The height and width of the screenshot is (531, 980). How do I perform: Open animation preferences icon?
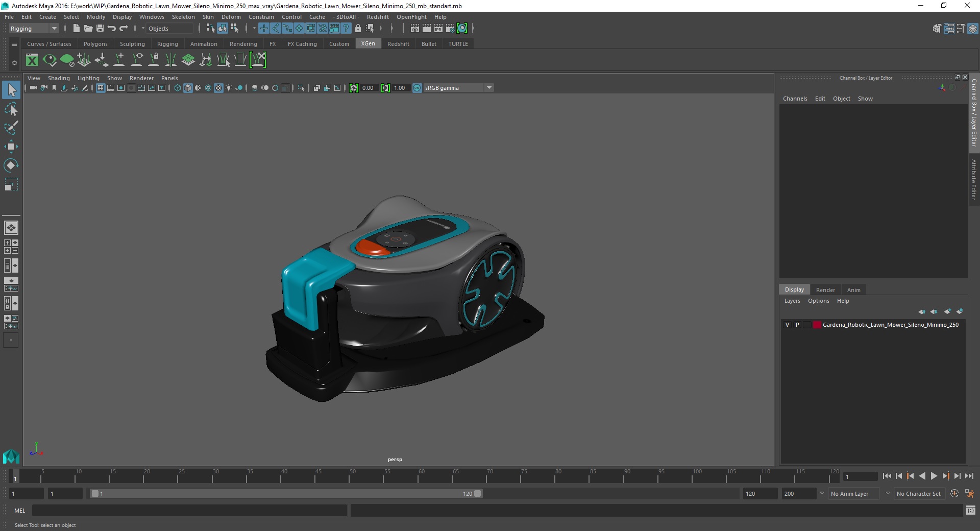969,494
